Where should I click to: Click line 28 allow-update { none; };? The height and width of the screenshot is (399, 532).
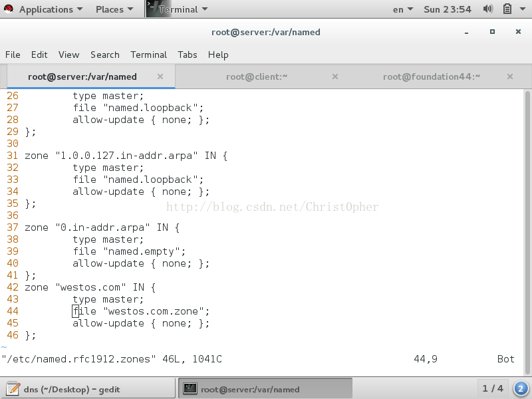[141, 120]
